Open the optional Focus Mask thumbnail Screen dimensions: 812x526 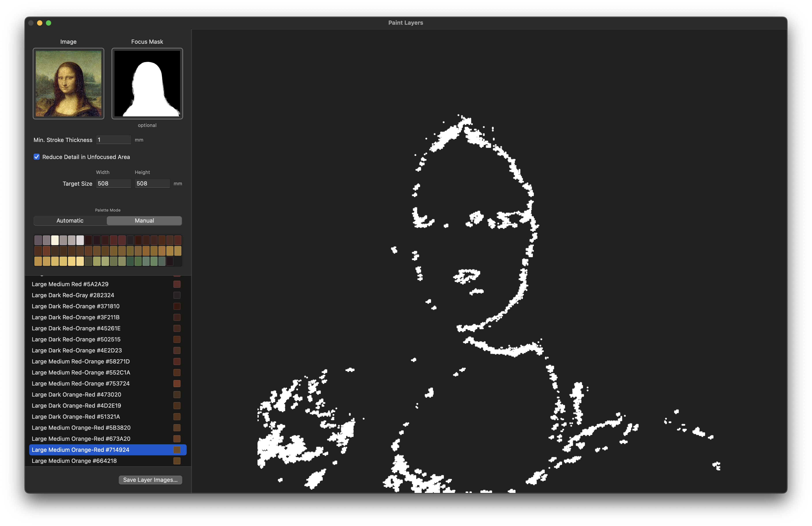point(147,84)
